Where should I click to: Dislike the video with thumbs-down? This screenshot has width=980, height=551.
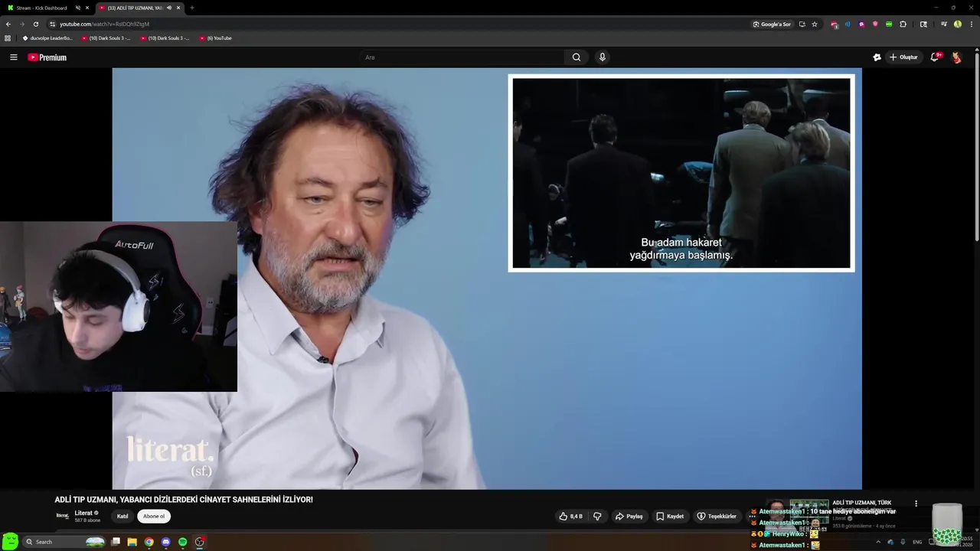click(597, 516)
